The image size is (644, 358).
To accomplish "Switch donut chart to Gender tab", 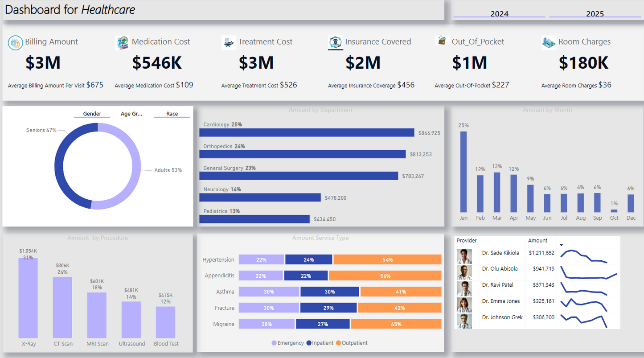I will click(92, 114).
